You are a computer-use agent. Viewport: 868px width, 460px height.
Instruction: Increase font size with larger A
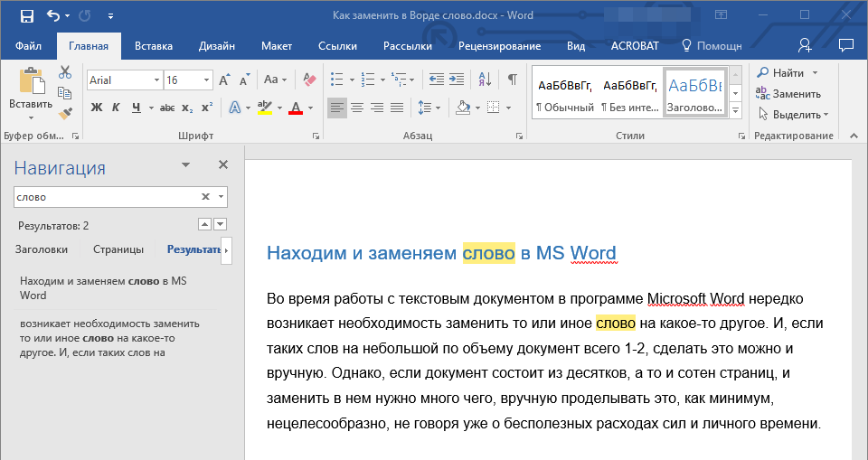224,80
